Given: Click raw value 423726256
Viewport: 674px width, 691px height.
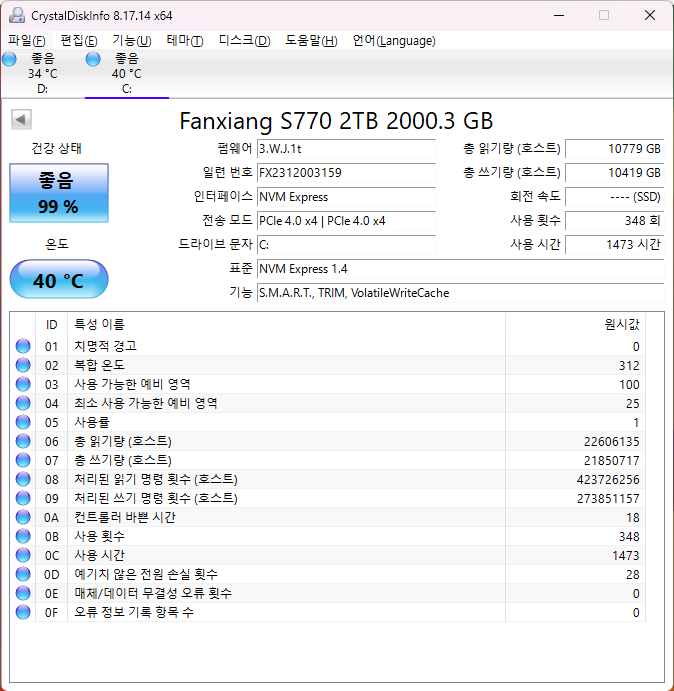Looking at the screenshot, I should point(608,479).
